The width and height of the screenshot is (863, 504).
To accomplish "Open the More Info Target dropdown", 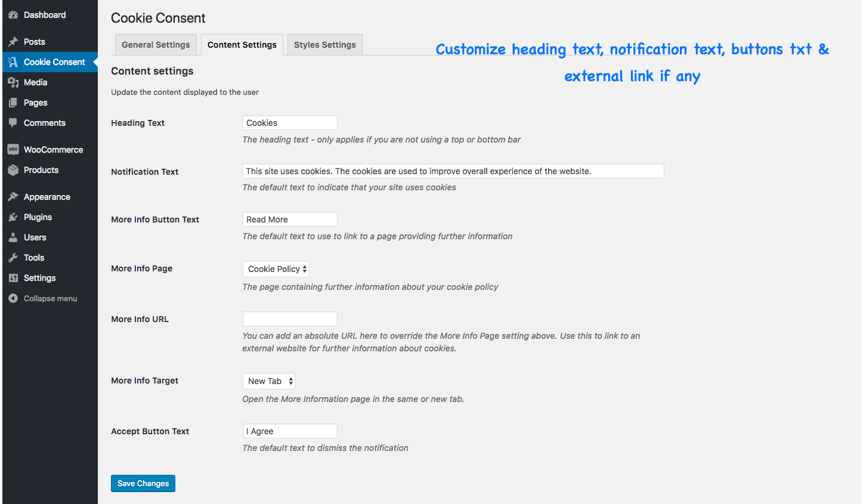I will 269,381.
